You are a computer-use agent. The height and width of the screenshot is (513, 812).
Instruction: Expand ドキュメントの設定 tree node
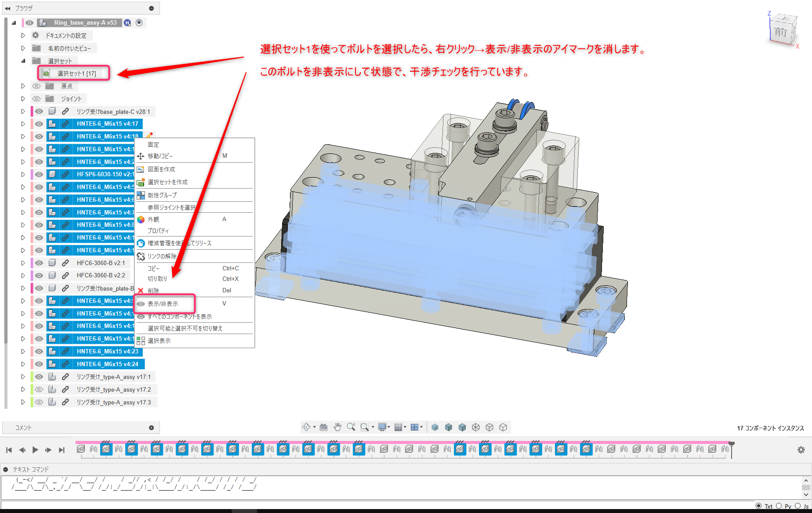pyautogui.click(x=23, y=36)
